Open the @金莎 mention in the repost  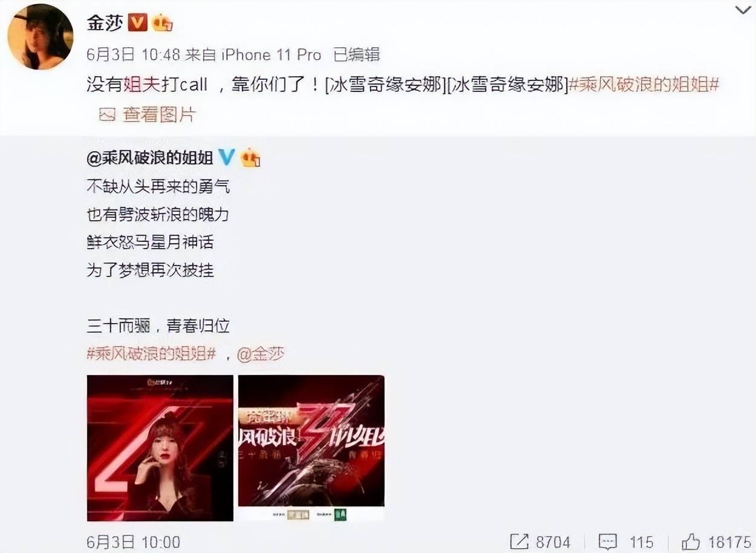(x=260, y=354)
